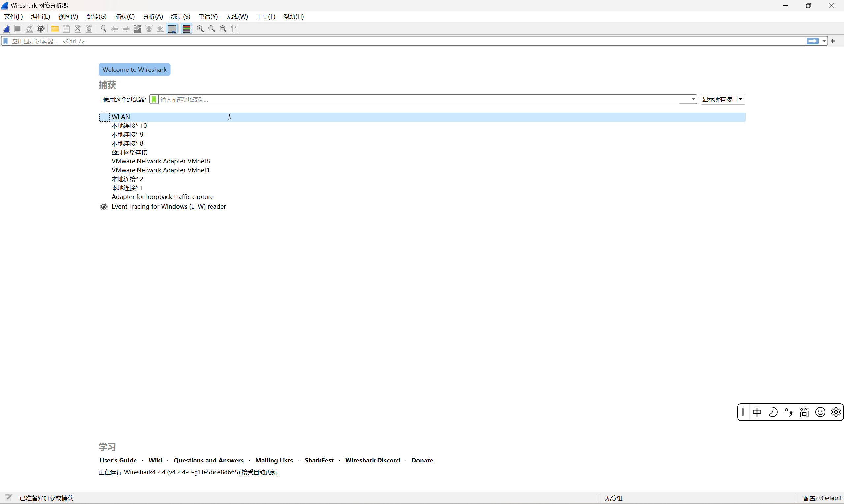The height and width of the screenshot is (504, 844).
Task: Select interface 本地连接* 9
Action: (422, 134)
